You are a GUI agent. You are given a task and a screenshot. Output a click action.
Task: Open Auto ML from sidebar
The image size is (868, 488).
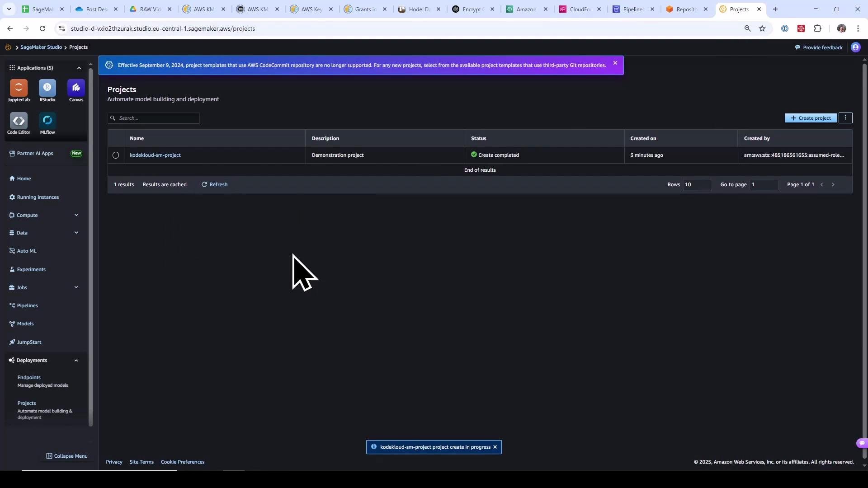point(23,251)
